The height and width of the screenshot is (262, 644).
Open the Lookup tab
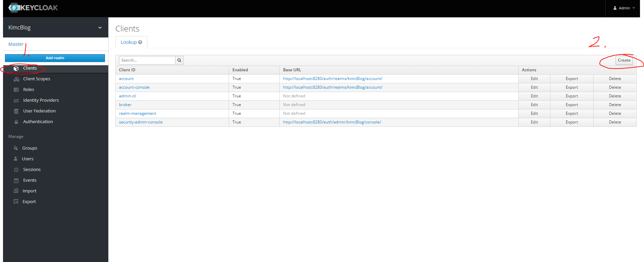click(x=131, y=42)
